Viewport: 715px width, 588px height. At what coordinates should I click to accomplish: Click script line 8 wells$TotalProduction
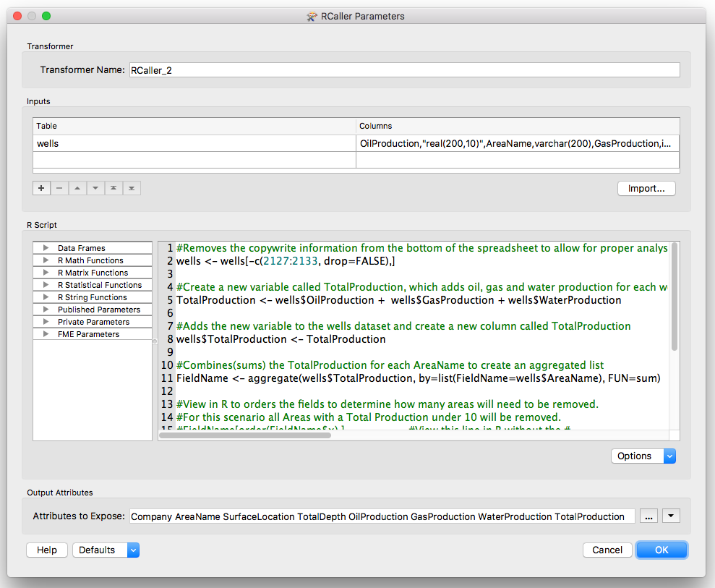tap(281, 339)
